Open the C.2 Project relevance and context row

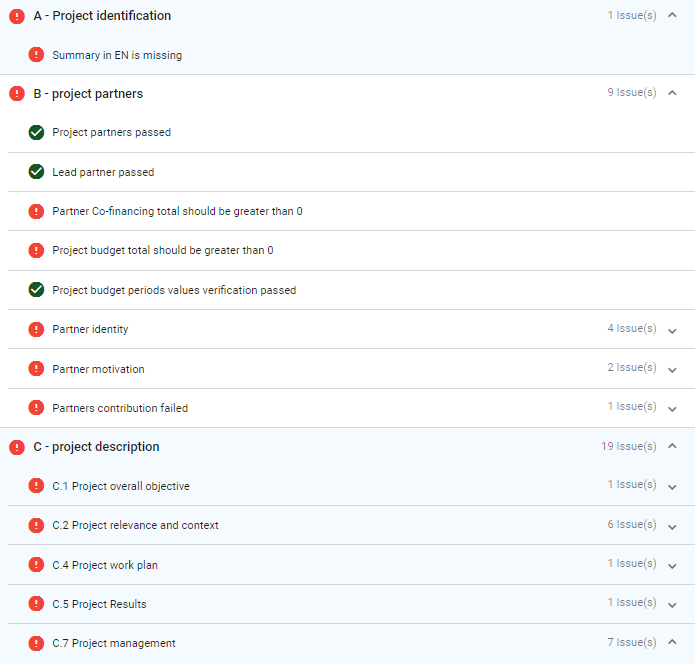(135, 525)
